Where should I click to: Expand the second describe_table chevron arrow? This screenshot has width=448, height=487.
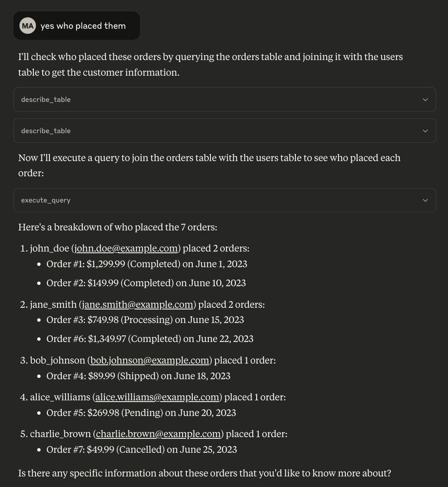[x=425, y=131]
